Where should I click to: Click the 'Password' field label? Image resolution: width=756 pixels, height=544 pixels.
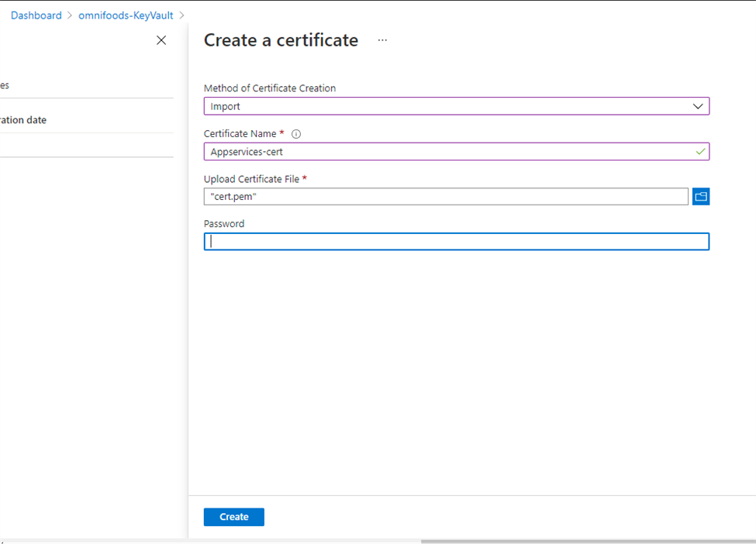(224, 224)
